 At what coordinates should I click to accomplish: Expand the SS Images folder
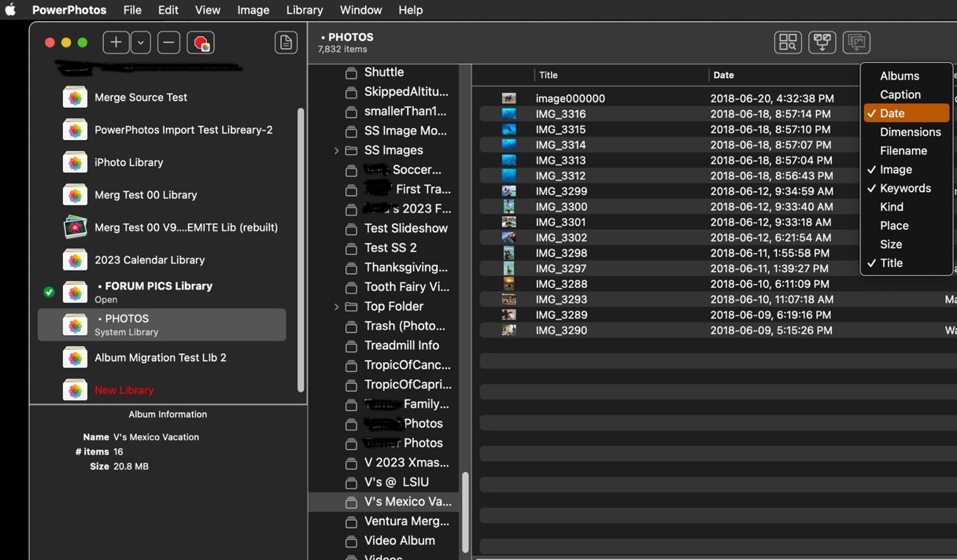337,150
